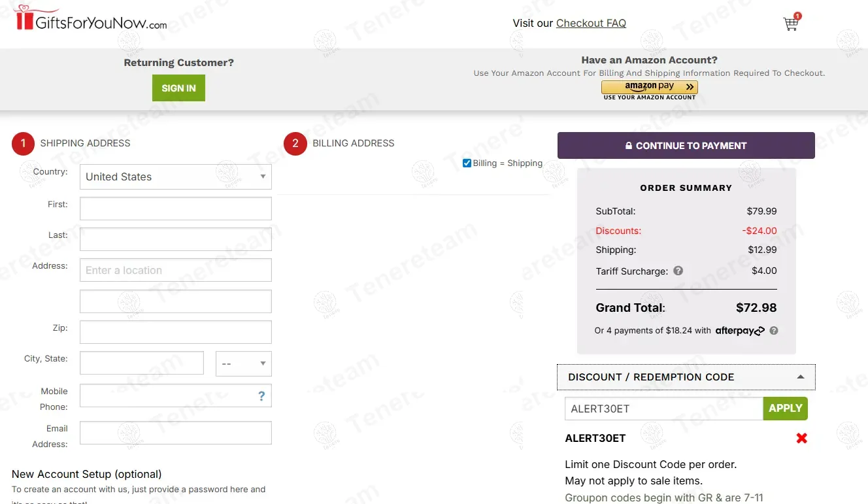This screenshot has height=504, width=868.
Task: Open the Checkout FAQ link
Action: coord(591,23)
